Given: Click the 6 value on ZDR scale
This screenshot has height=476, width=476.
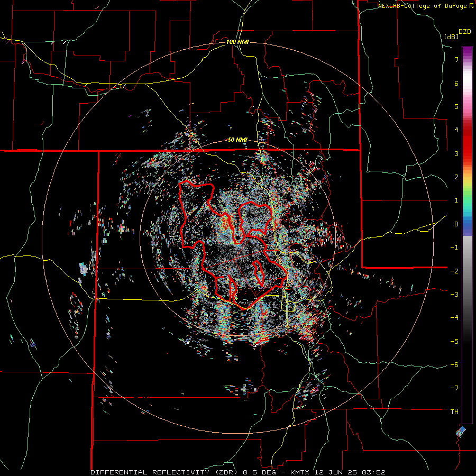Looking at the screenshot, I should (x=456, y=83).
